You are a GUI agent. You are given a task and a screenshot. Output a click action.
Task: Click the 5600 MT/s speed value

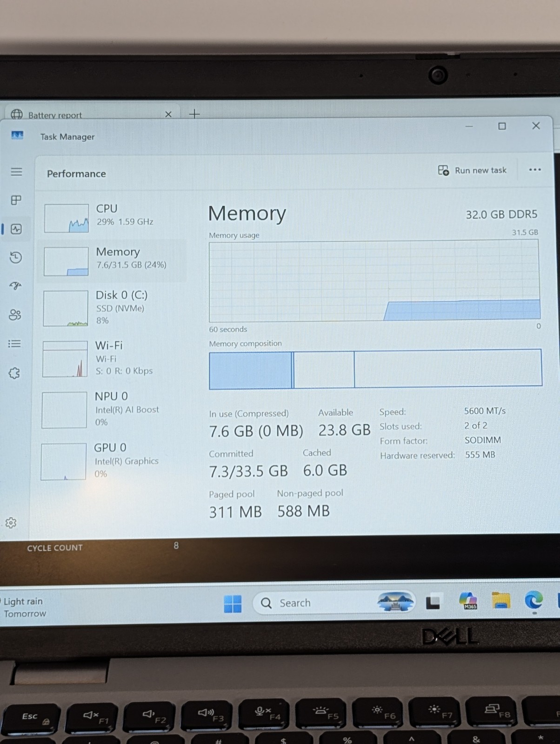pos(485,411)
